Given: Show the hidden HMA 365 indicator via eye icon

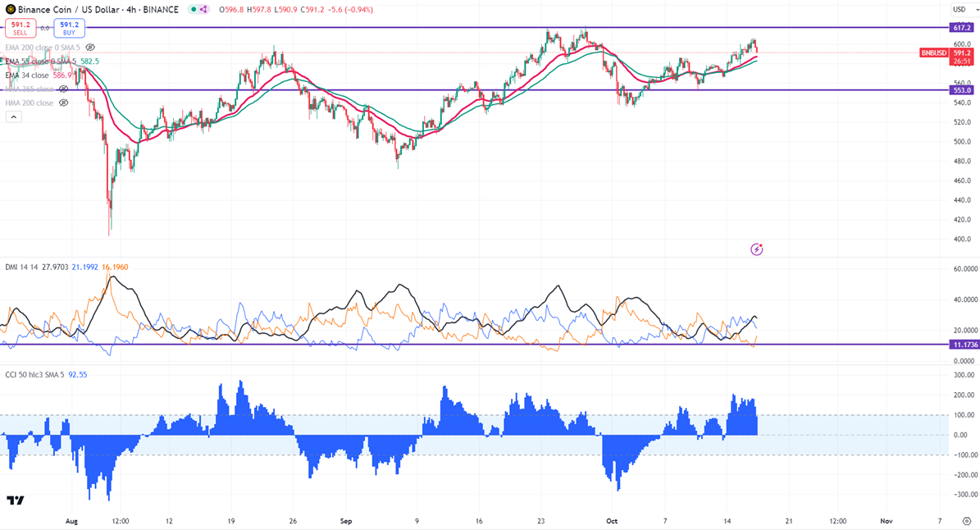Looking at the screenshot, I should point(63,89).
